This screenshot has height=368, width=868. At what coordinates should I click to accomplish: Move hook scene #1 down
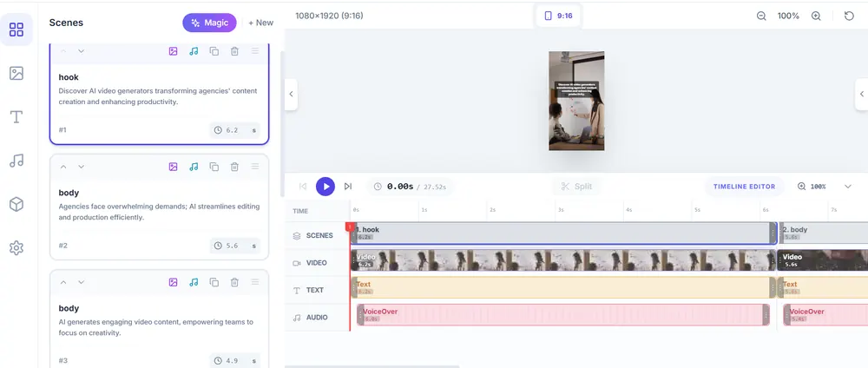[x=81, y=51]
